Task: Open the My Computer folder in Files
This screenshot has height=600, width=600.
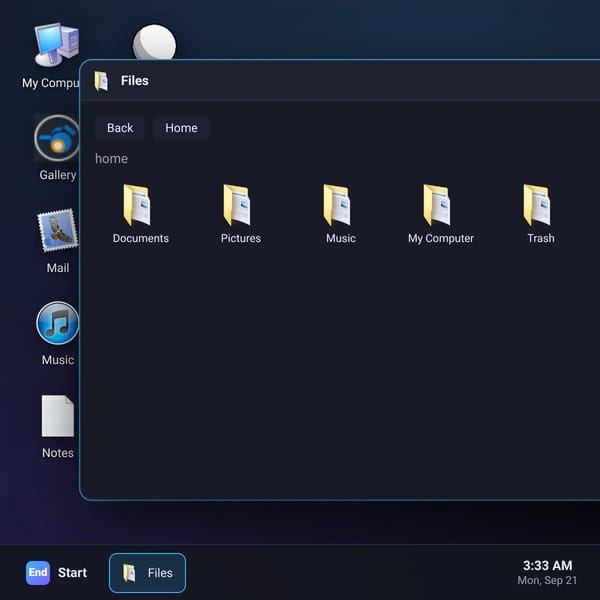Action: tap(440, 214)
